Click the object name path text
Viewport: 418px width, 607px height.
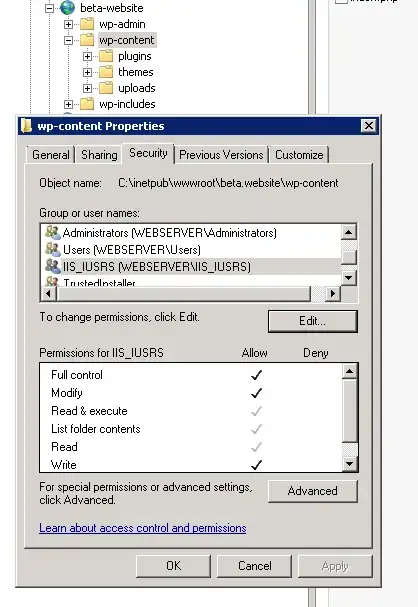[228, 183]
